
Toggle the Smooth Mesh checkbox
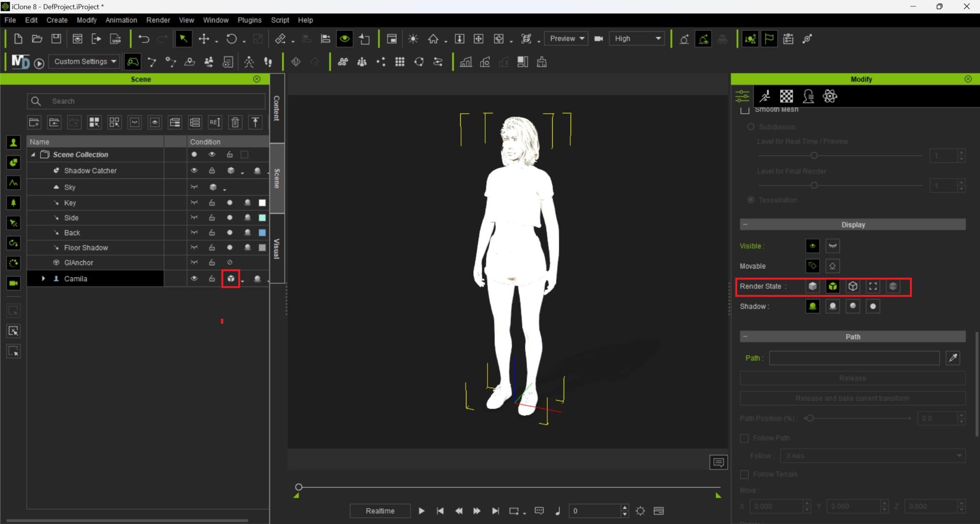point(745,110)
